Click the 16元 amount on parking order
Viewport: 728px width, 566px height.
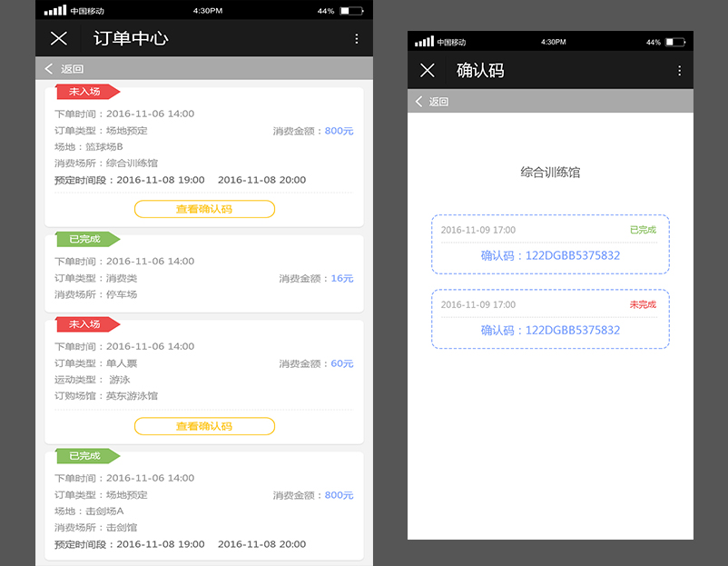tap(342, 278)
